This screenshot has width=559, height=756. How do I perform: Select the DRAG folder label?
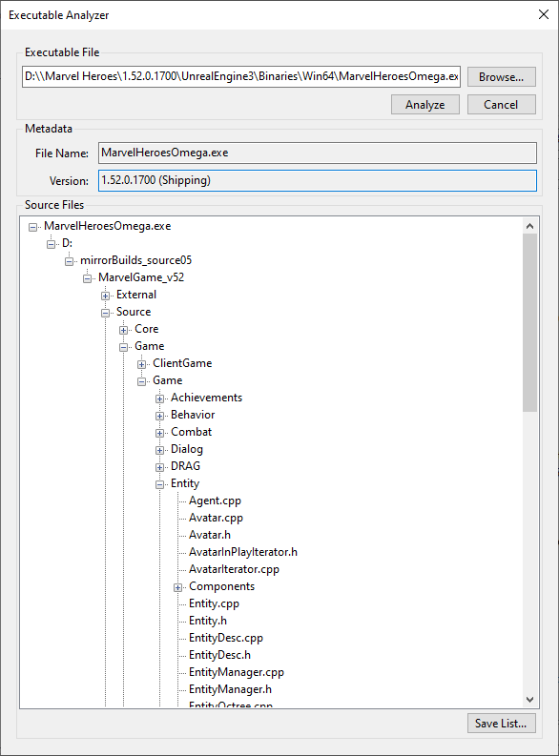click(x=185, y=466)
